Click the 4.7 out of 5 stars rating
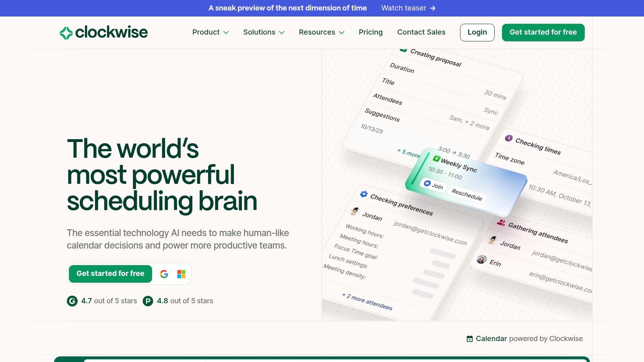The height and width of the screenshot is (362, 644). coord(109,301)
